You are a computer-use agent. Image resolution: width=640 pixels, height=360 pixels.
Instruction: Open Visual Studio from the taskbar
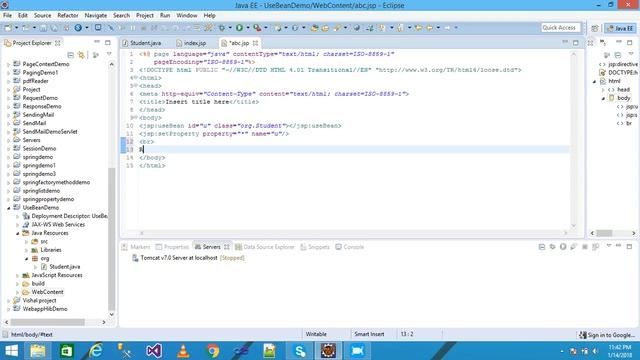(154, 351)
